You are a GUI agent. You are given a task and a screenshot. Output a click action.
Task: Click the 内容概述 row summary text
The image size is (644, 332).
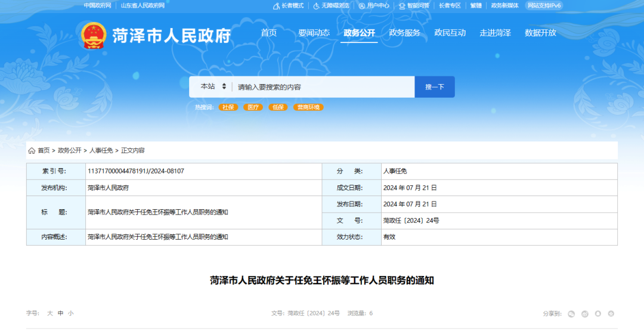[x=157, y=237]
